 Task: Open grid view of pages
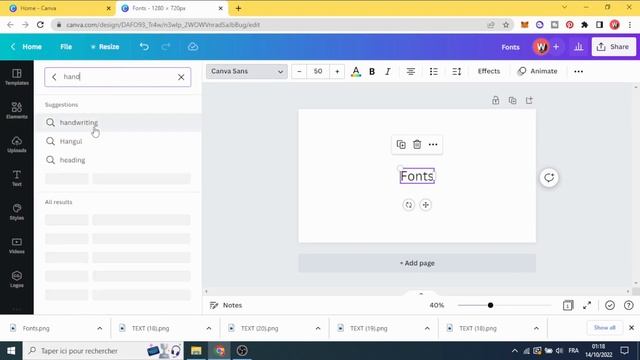tap(568, 305)
